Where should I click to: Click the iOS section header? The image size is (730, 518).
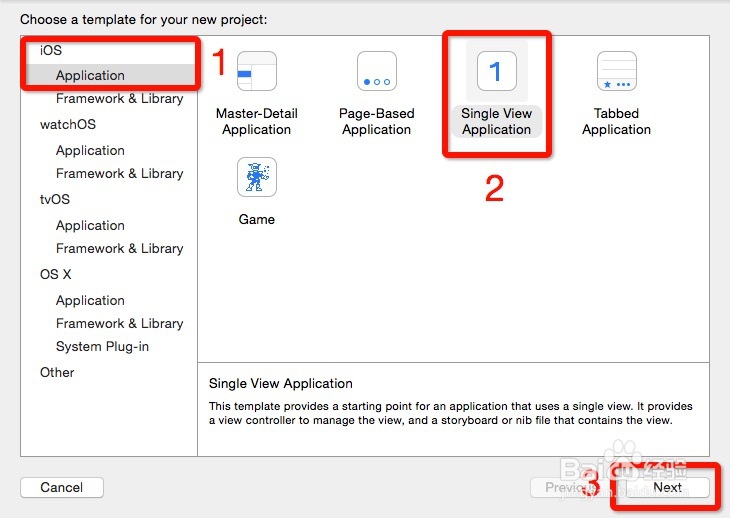(x=51, y=50)
